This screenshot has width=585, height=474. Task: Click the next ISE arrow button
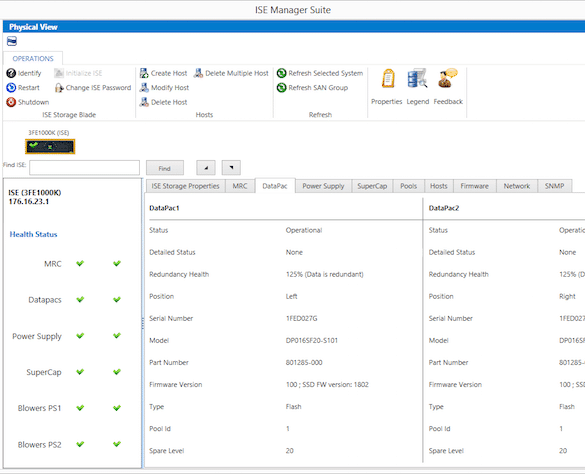click(x=231, y=168)
